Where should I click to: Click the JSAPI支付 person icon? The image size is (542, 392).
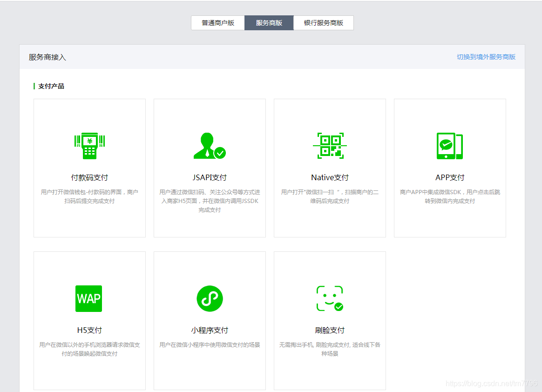(x=210, y=146)
